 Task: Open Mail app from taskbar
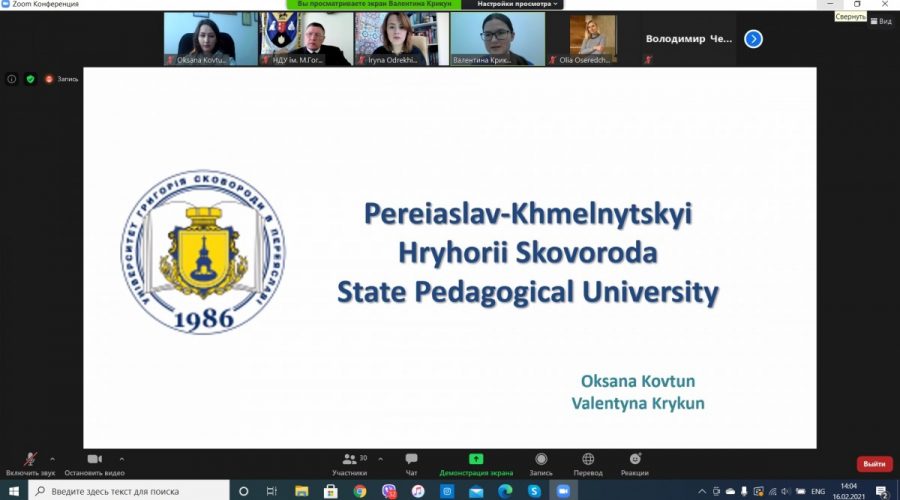click(476, 491)
